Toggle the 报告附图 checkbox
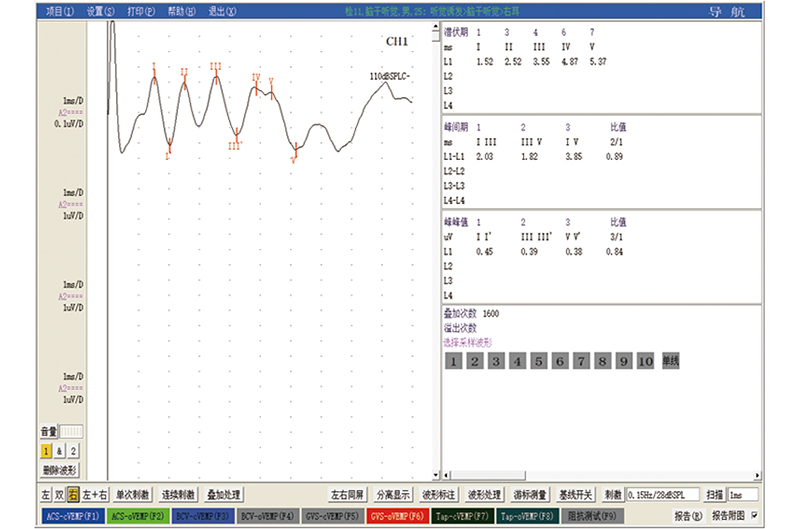 click(754, 516)
